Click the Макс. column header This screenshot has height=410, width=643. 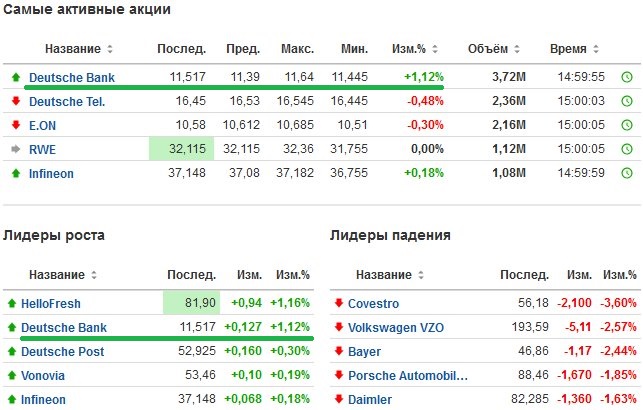[x=297, y=49]
